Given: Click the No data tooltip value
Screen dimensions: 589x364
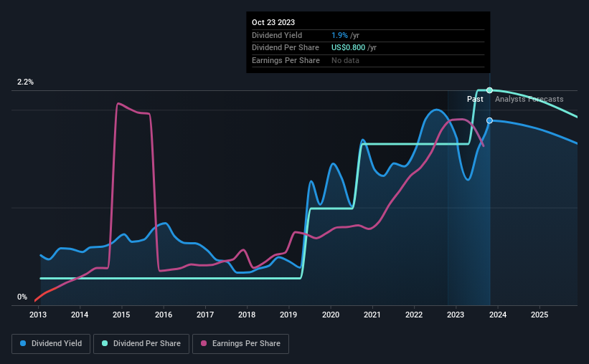Looking at the screenshot, I should pyautogui.click(x=345, y=60).
